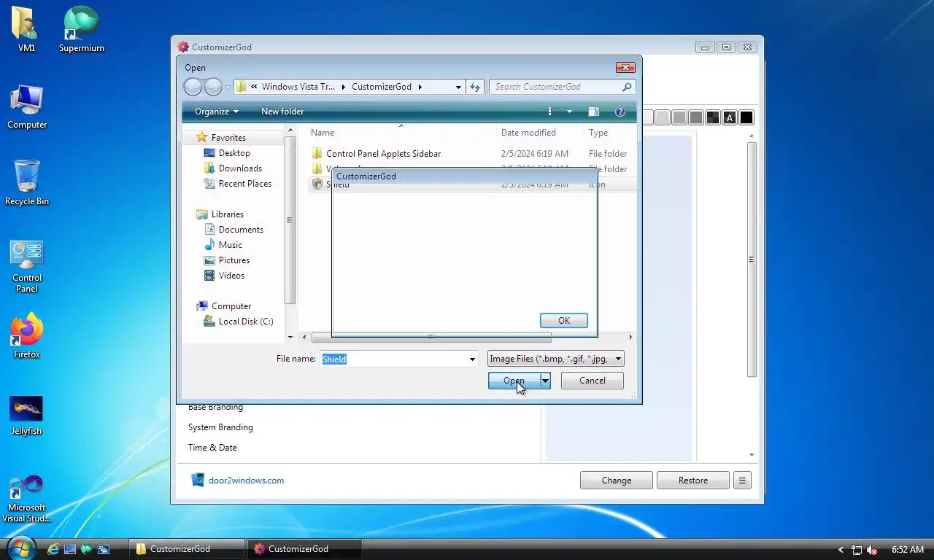Image resolution: width=934 pixels, height=560 pixels.
Task: Click the Change button in CustomizerGod
Action: pos(617,481)
